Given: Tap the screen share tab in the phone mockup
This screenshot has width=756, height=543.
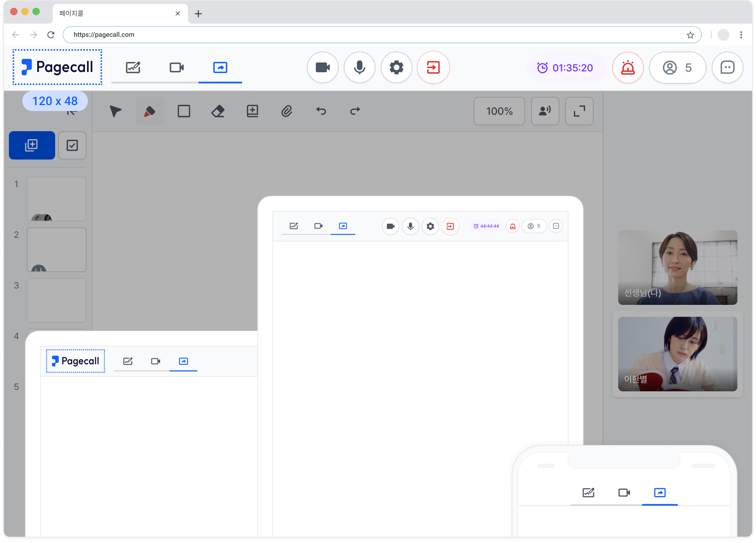Looking at the screenshot, I should (x=660, y=493).
